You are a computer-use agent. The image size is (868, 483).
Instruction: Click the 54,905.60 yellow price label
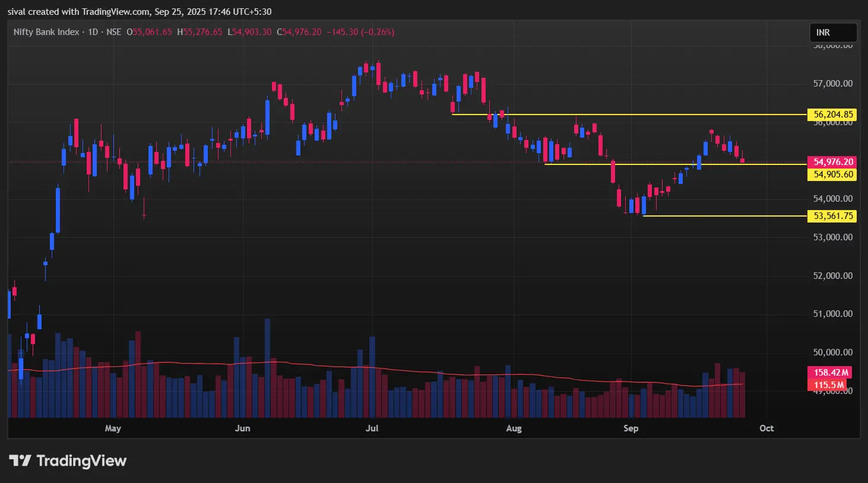coord(833,174)
